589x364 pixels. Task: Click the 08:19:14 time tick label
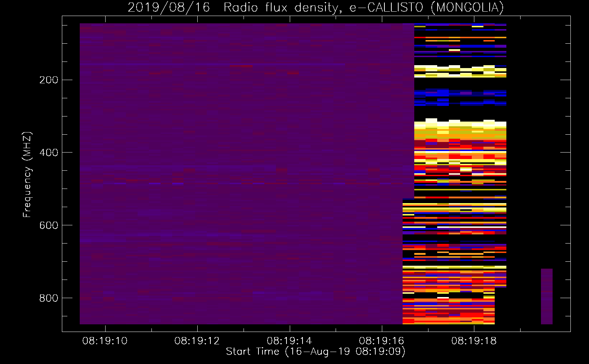point(289,341)
